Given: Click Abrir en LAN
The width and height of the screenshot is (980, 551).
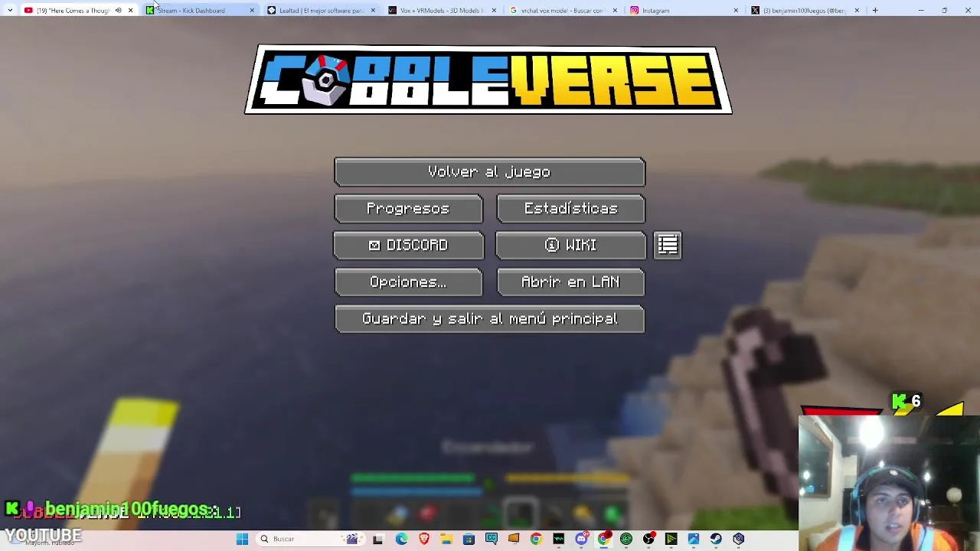Looking at the screenshot, I should 570,282.
